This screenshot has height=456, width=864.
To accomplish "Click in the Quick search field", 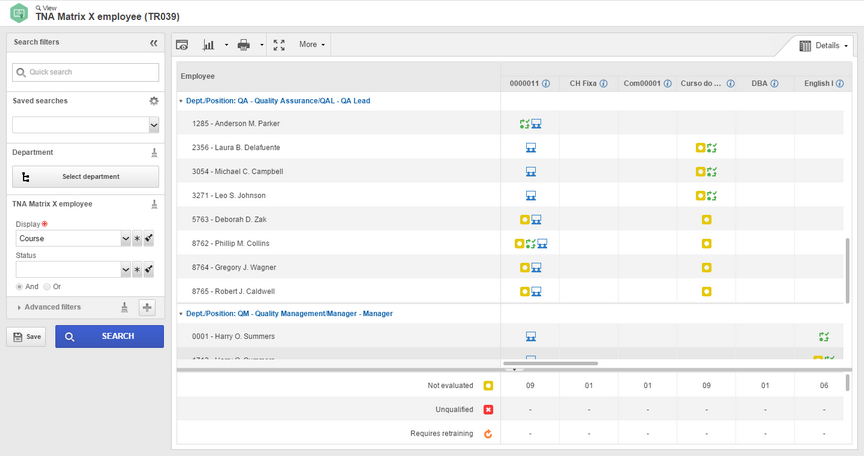I will pyautogui.click(x=85, y=72).
